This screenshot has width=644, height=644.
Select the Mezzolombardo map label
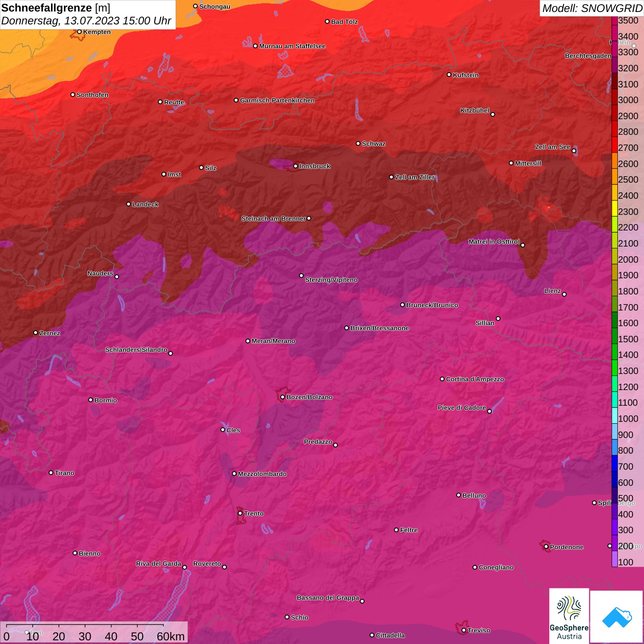click(262, 474)
